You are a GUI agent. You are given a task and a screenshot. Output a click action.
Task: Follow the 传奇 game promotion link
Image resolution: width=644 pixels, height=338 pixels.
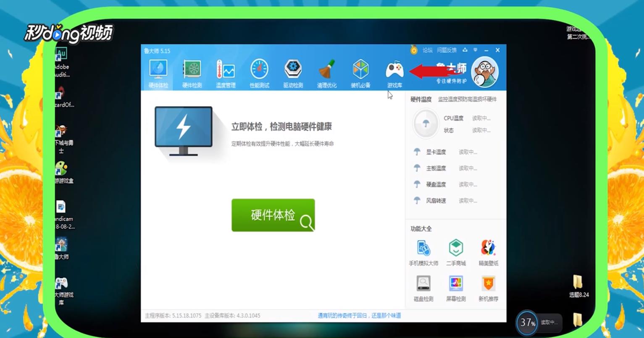click(360, 315)
